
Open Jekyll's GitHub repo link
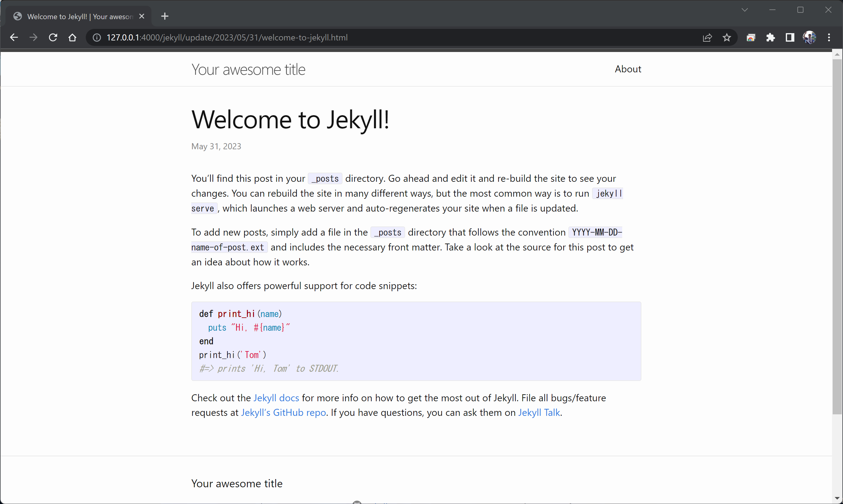(283, 412)
